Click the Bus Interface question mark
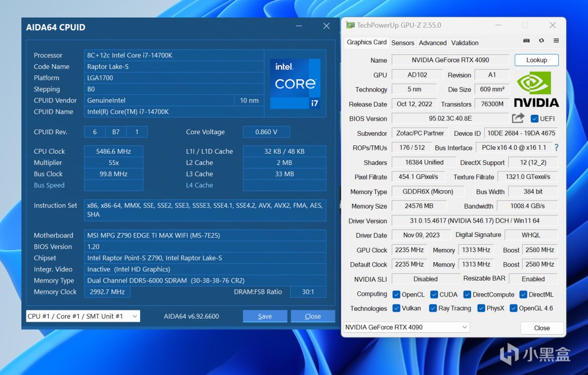 point(556,147)
